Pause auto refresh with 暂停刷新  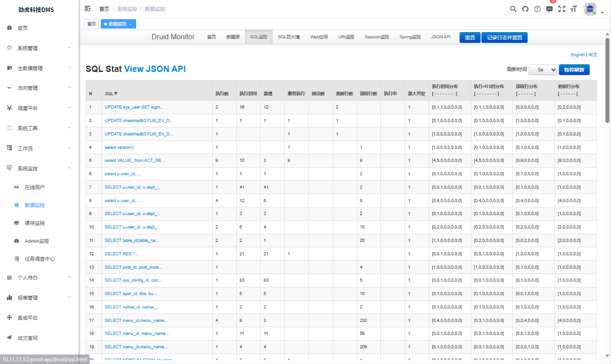tap(574, 70)
